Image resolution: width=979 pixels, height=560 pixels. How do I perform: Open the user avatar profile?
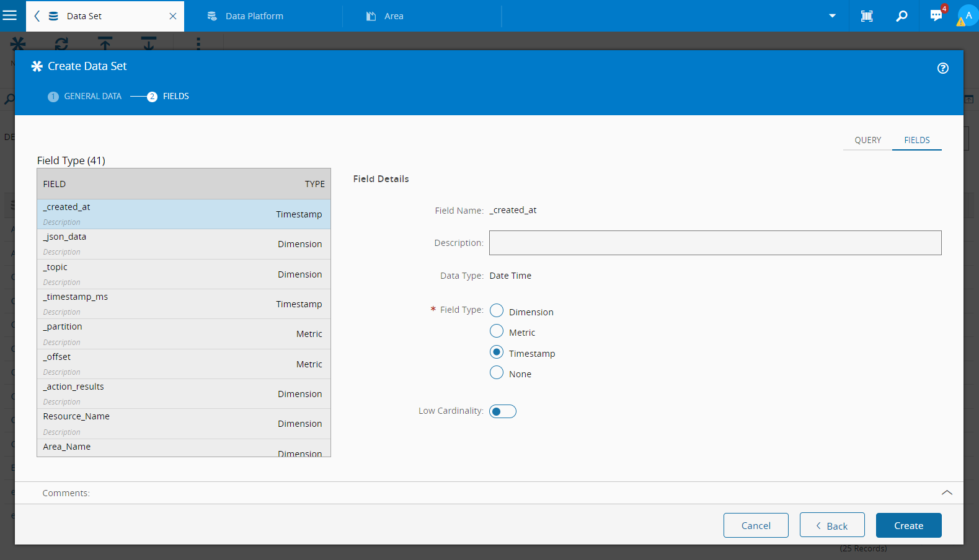(x=968, y=15)
